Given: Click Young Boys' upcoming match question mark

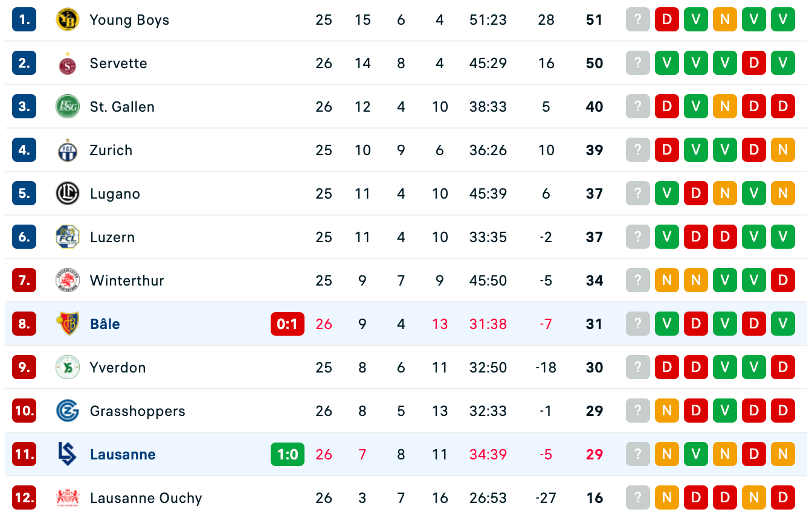Looking at the screenshot, I should pyautogui.click(x=638, y=20).
